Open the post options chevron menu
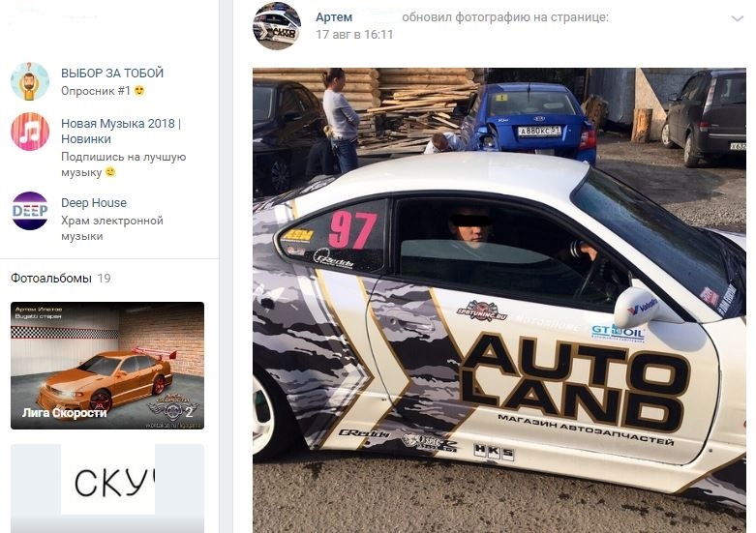This screenshot has width=756, height=533. (x=738, y=18)
